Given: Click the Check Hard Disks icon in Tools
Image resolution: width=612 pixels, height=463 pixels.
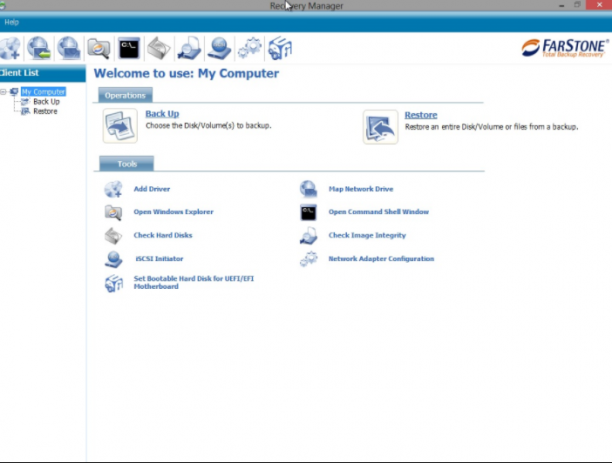Looking at the screenshot, I should (x=114, y=235).
